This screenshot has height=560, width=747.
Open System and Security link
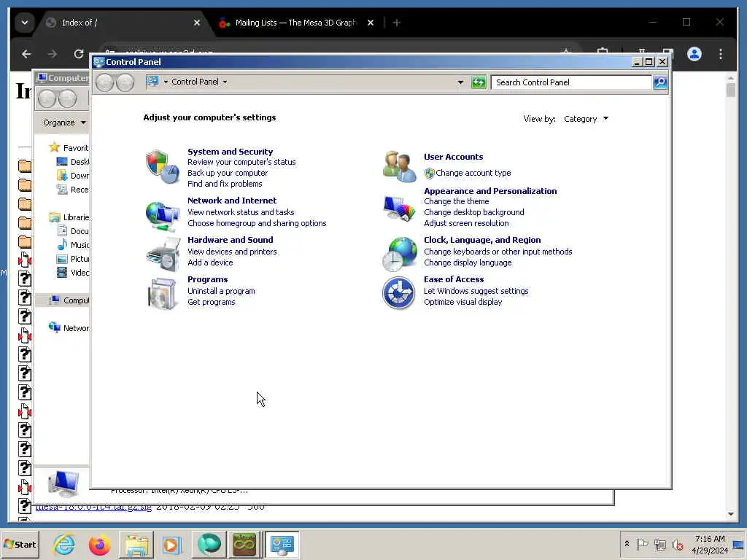(230, 152)
